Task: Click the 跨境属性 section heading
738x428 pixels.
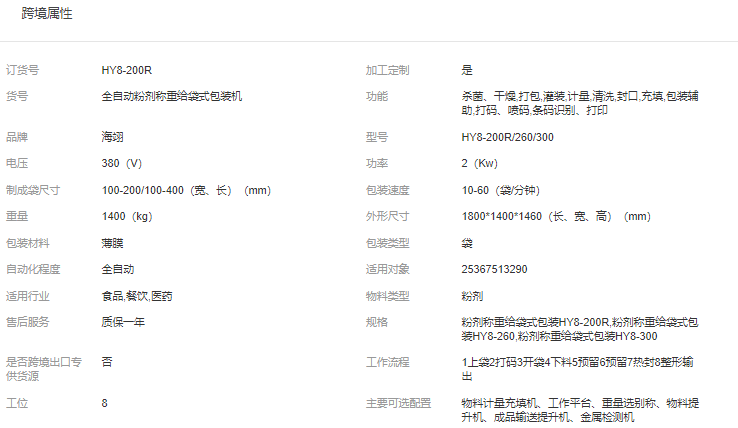Action: click(47, 14)
